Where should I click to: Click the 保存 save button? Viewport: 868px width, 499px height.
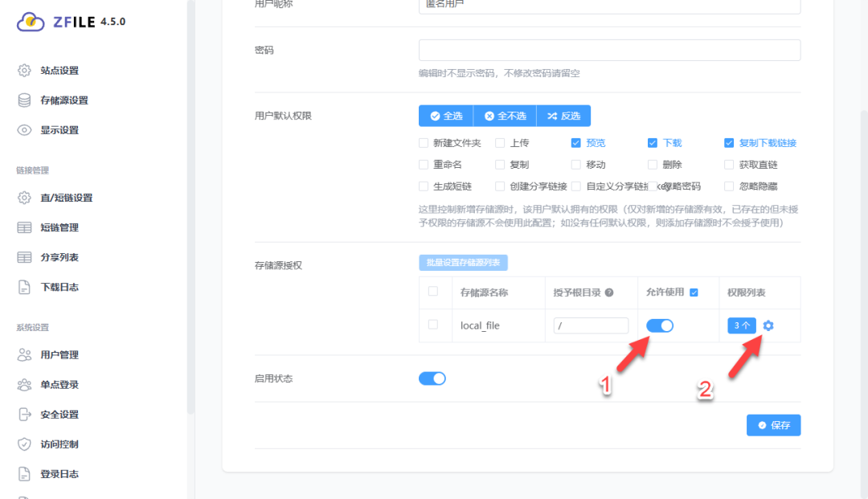point(773,425)
